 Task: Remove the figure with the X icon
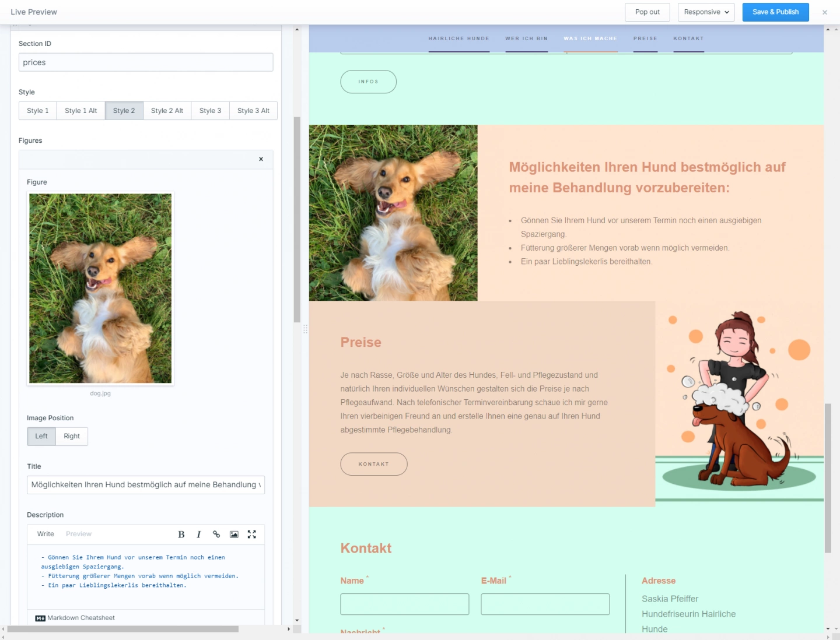tap(261, 159)
